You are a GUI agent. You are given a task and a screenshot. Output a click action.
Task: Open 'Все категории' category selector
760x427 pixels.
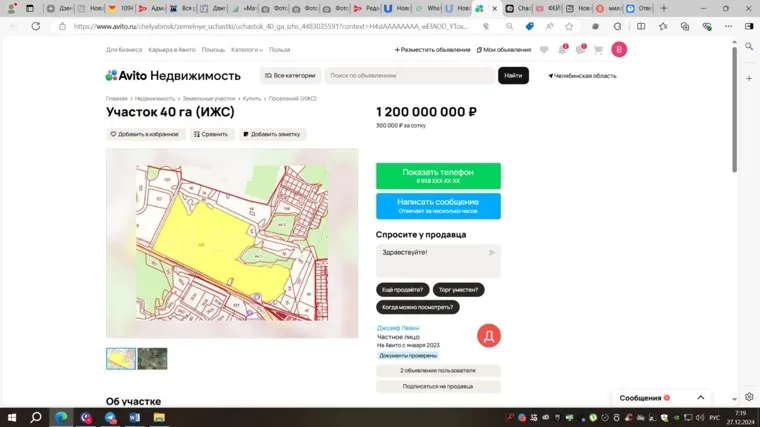[291, 75]
